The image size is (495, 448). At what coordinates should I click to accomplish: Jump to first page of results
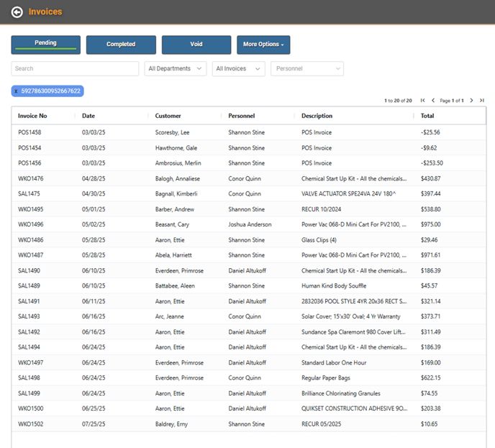click(x=423, y=101)
